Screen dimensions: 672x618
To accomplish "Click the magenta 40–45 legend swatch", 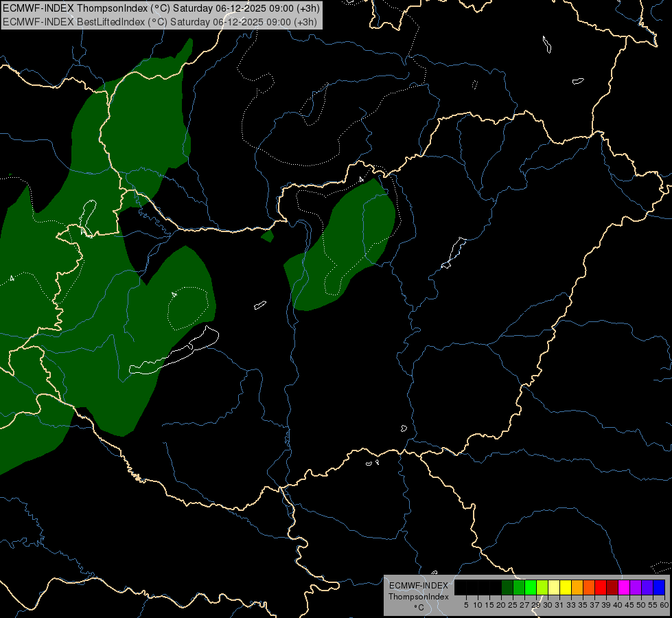I will pyautogui.click(x=624, y=588).
